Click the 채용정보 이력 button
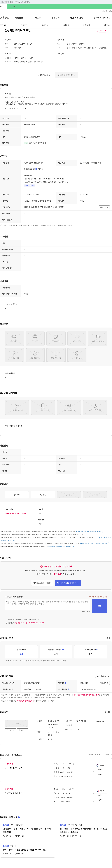112x868 pixels. pos(100,721)
